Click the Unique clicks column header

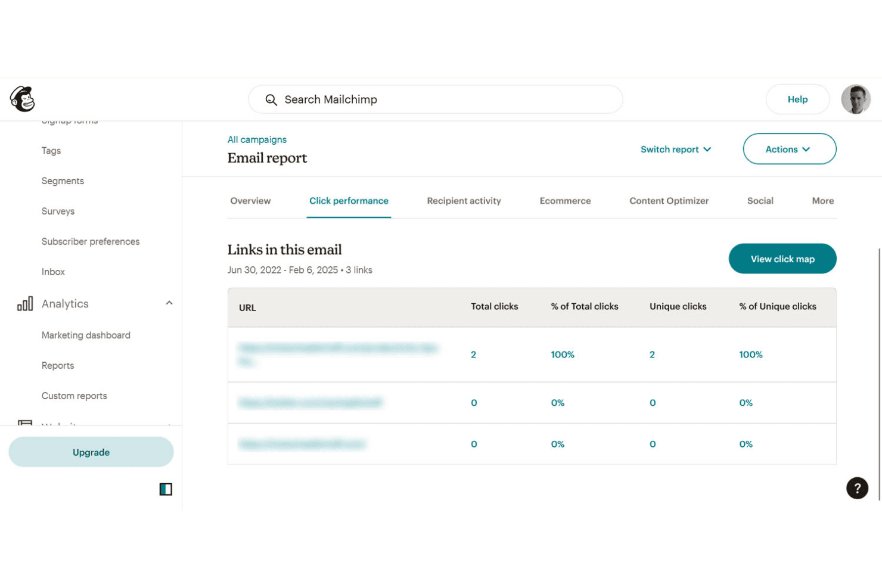click(678, 307)
